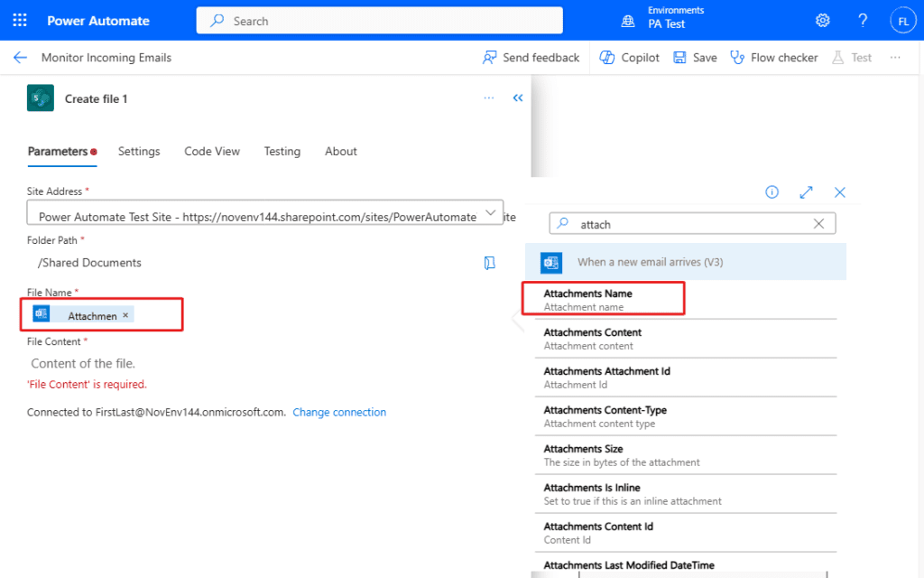Open the settings gear icon
This screenshot has width=924, height=578.
click(x=822, y=21)
